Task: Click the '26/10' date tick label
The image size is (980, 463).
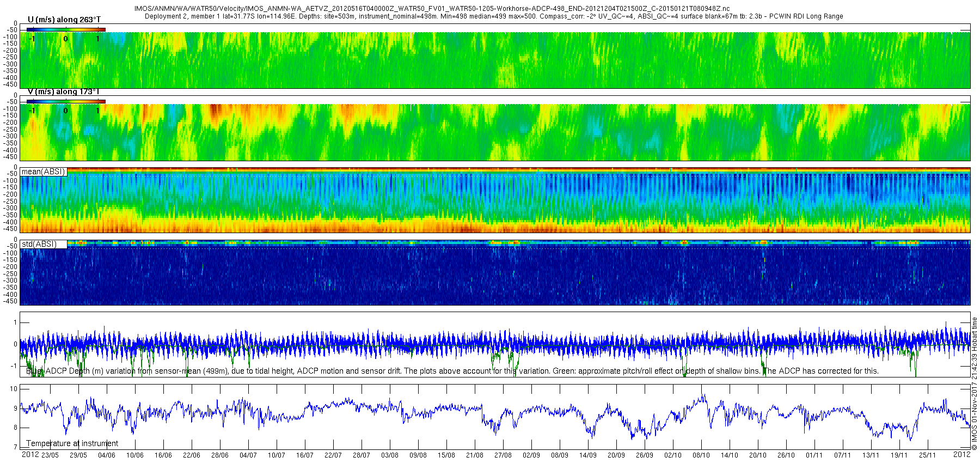Action: coord(786,455)
